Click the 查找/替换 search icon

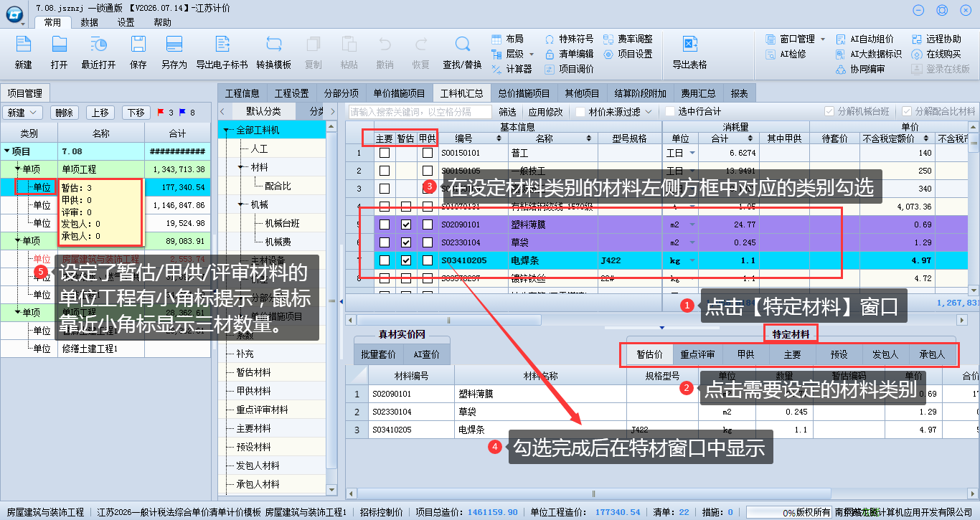tap(462, 44)
